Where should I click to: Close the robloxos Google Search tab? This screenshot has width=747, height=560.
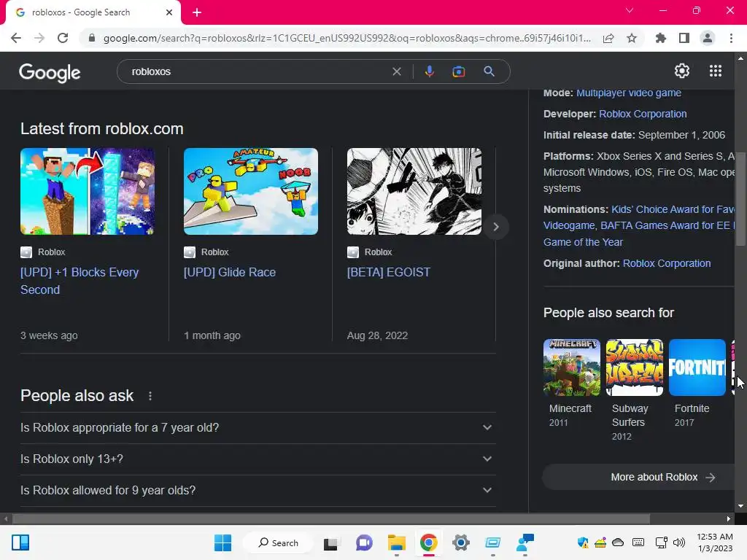[x=169, y=12]
